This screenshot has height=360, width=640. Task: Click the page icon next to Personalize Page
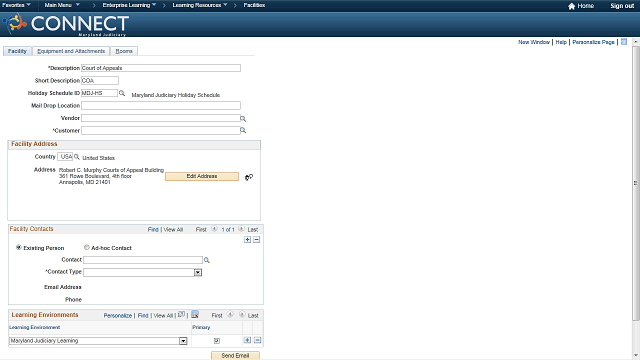[x=624, y=42]
